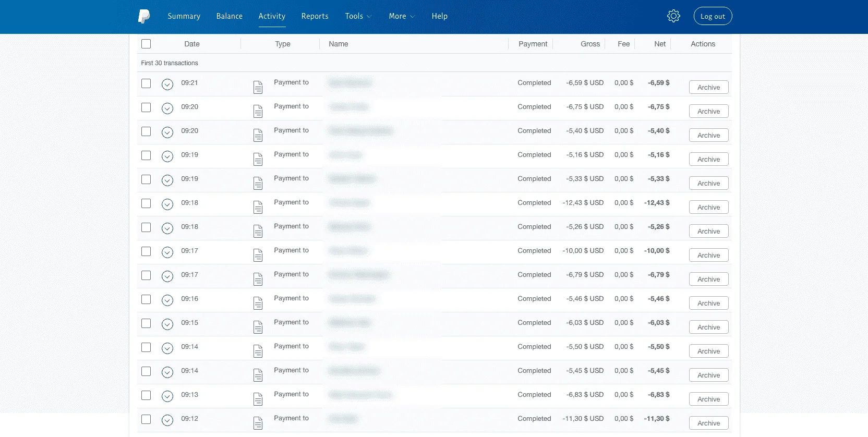Sort by the Gross column header
The image size is (868, 437).
tap(590, 44)
